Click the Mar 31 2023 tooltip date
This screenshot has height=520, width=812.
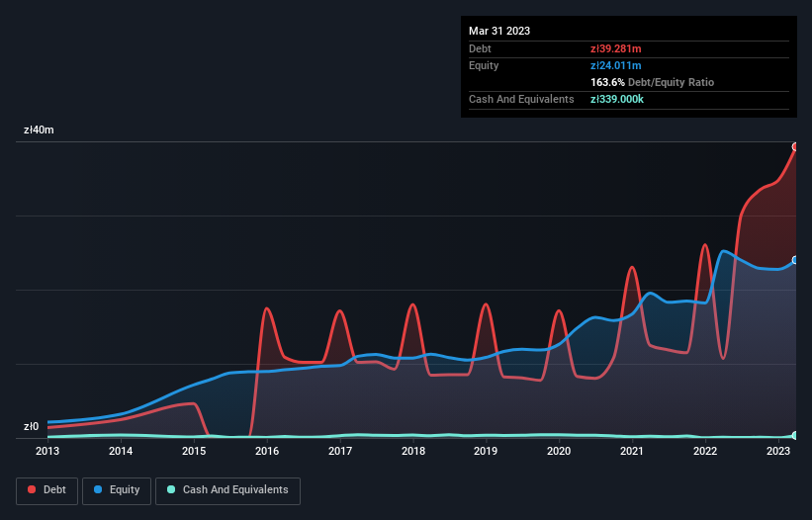499,31
